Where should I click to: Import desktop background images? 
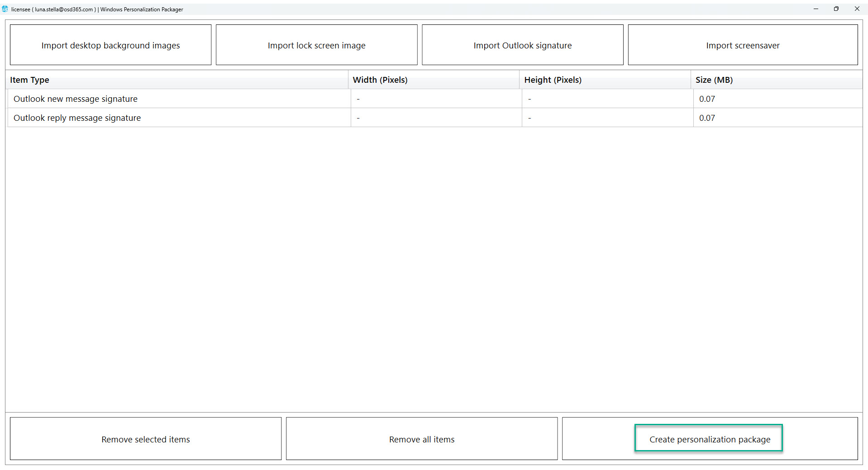coord(110,45)
